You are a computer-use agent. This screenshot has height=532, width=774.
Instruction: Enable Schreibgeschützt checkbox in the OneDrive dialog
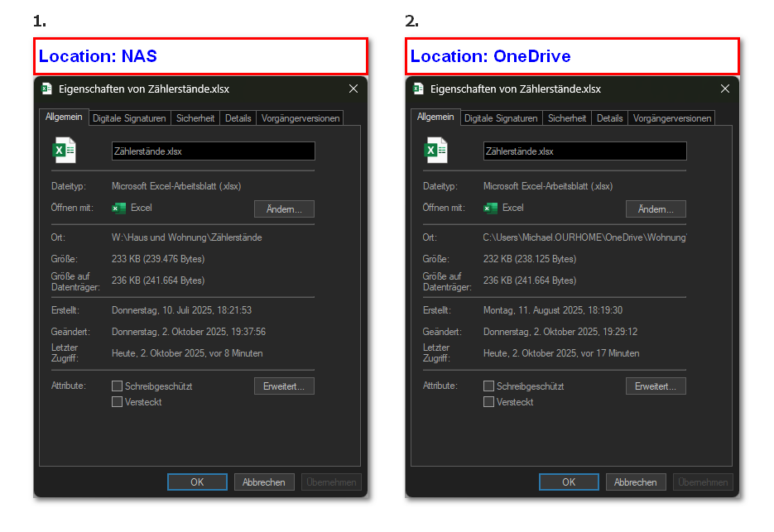(489, 386)
